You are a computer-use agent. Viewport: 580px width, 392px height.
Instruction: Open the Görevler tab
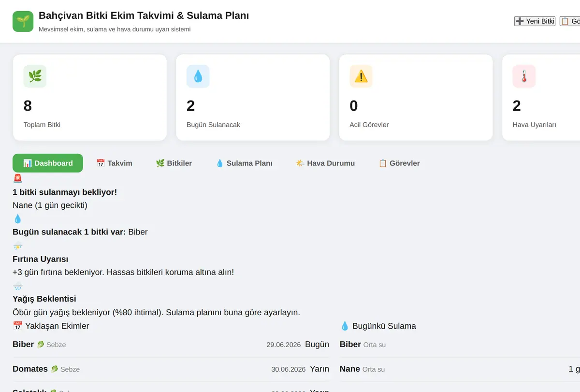click(x=399, y=163)
